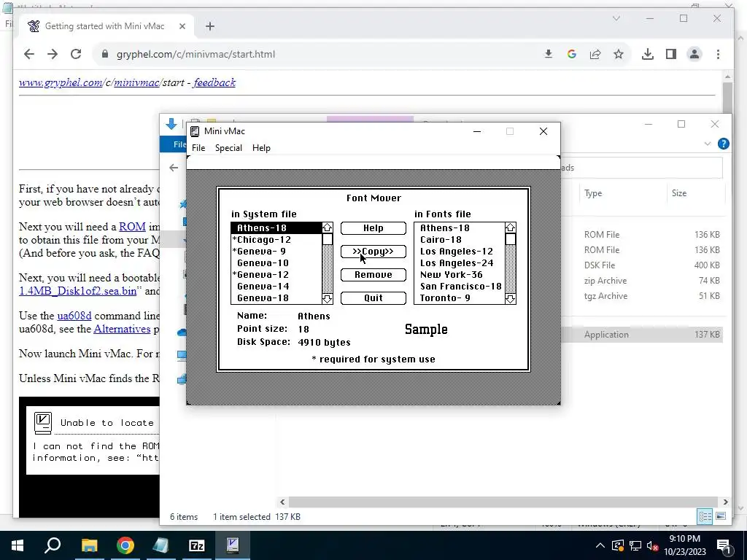Select Los Angeles-12 in the Fonts file list
747x560 pixels.
(x=460, y=252)
